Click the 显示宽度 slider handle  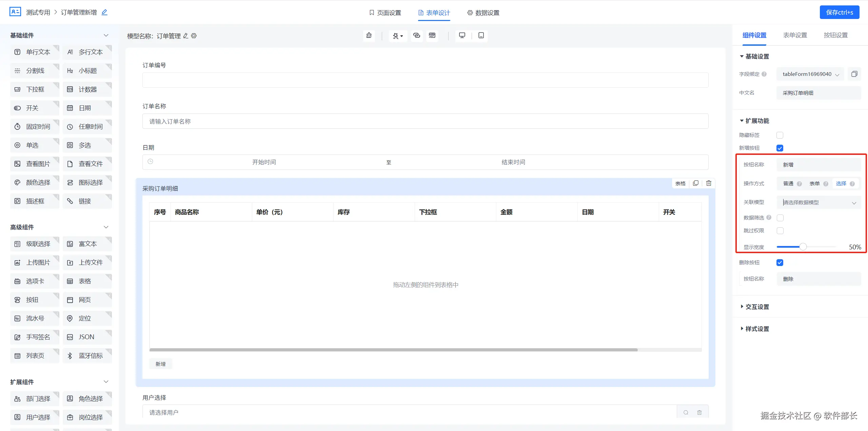[803, 247]
